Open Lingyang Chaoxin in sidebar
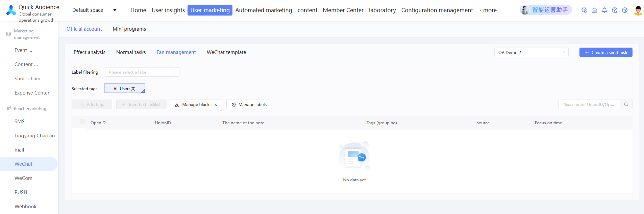Image resolution: width=644 pixels, height=214 pixels. coord(34,136)
